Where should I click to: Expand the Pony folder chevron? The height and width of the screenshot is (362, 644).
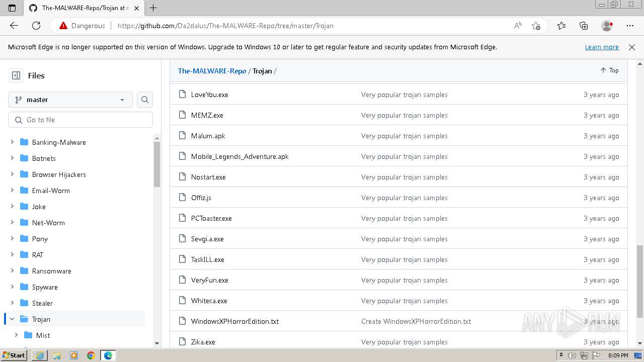coord(12,239)
